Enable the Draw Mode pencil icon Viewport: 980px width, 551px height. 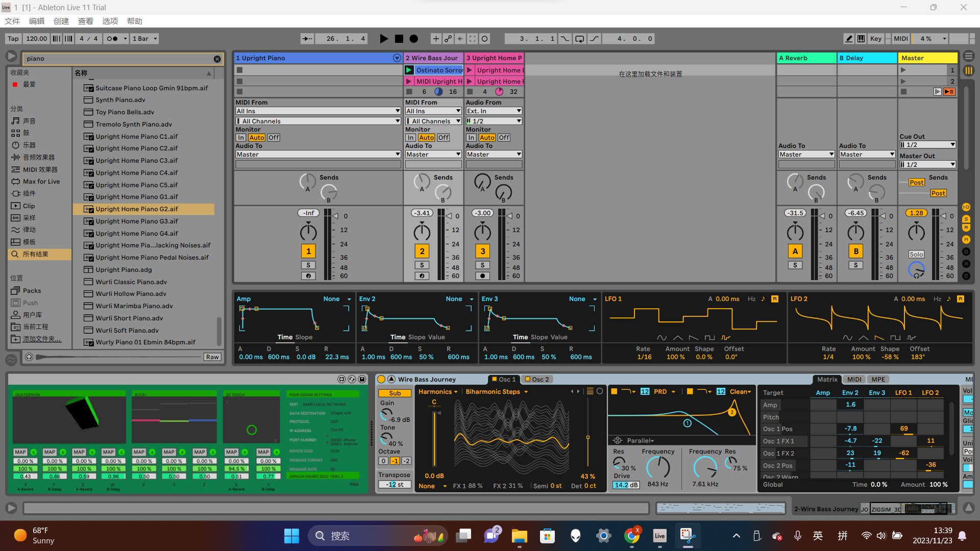[x=849, y=39]
